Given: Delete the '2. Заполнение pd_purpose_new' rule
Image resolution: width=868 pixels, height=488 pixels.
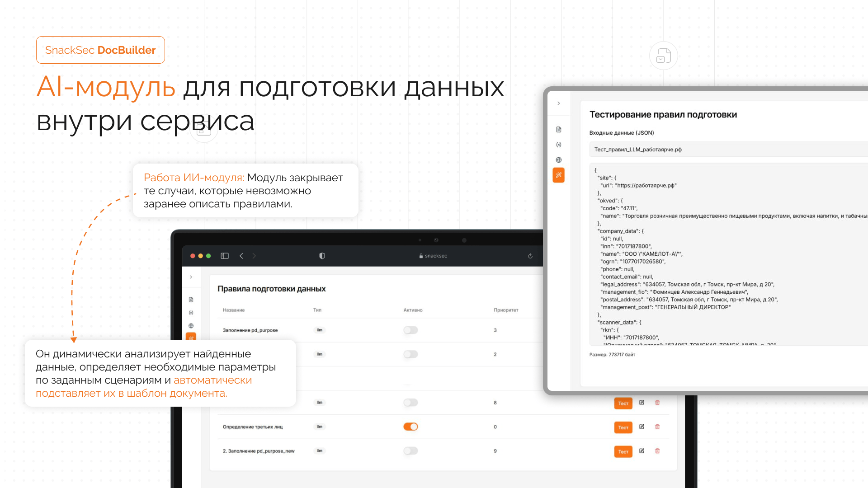Looking at the screenshot, I should coord(657,451).
